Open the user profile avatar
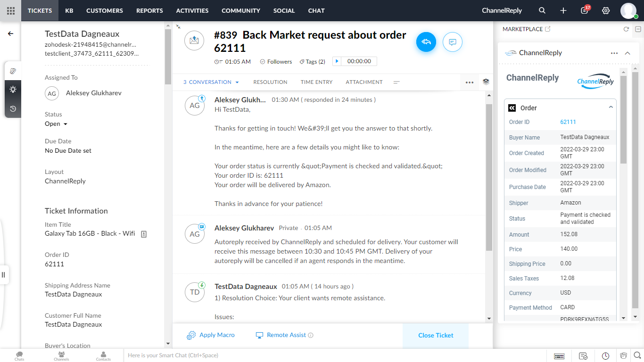The width and height of the screenshot is (644, 362). coord(628,10)
